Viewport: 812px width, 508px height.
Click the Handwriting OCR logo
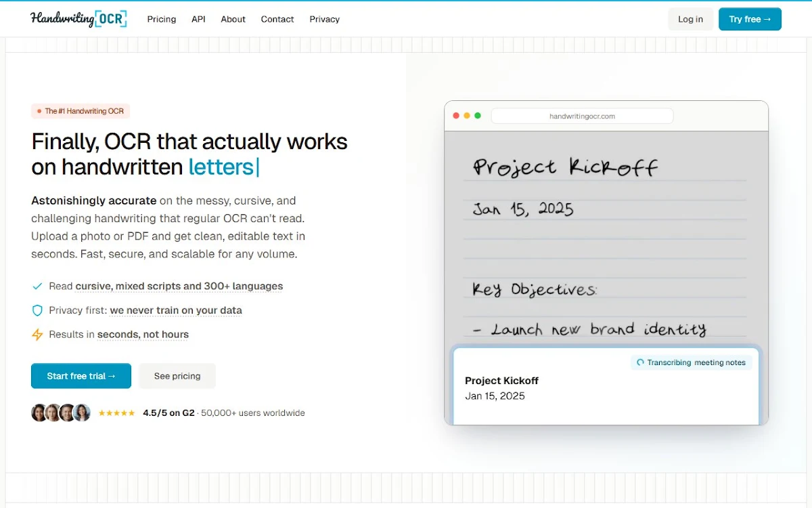coord(78,19)
